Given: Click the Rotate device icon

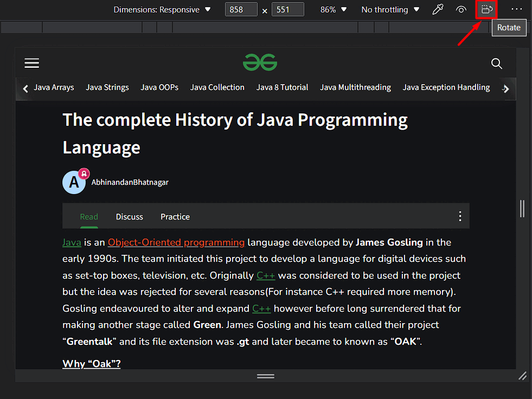Looking at the screenshot, I should pyautogui.click(x=486, y=10).
